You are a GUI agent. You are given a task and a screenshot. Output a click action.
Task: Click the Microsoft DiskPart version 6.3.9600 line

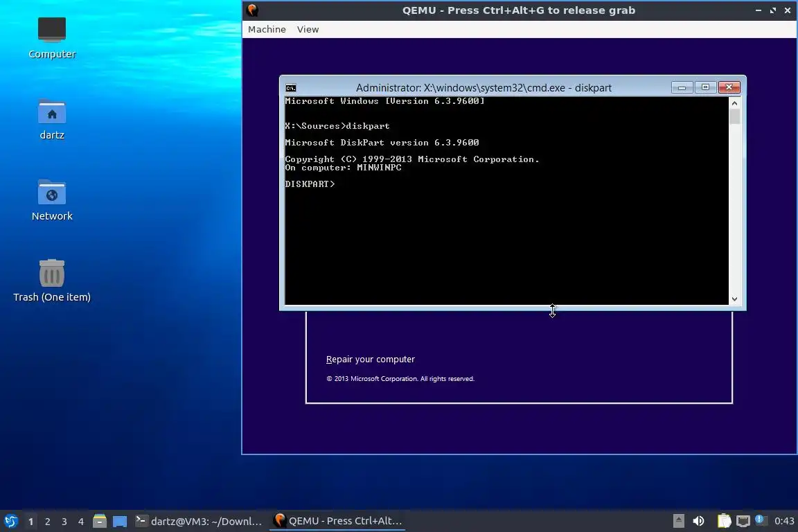(x=382, y=143)
